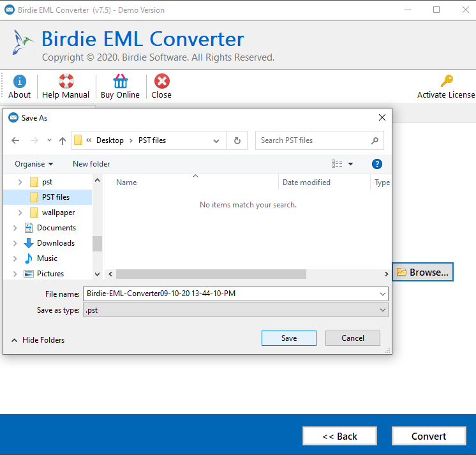476x455 pixels.
Task: Expand the address bar path dropdown
Action: (216, 141)
